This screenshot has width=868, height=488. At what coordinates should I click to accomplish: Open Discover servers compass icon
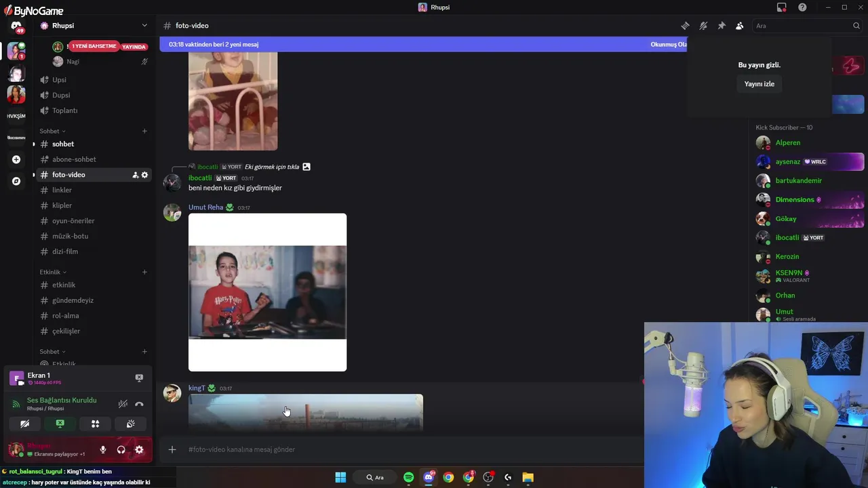[x=16, y=181]
